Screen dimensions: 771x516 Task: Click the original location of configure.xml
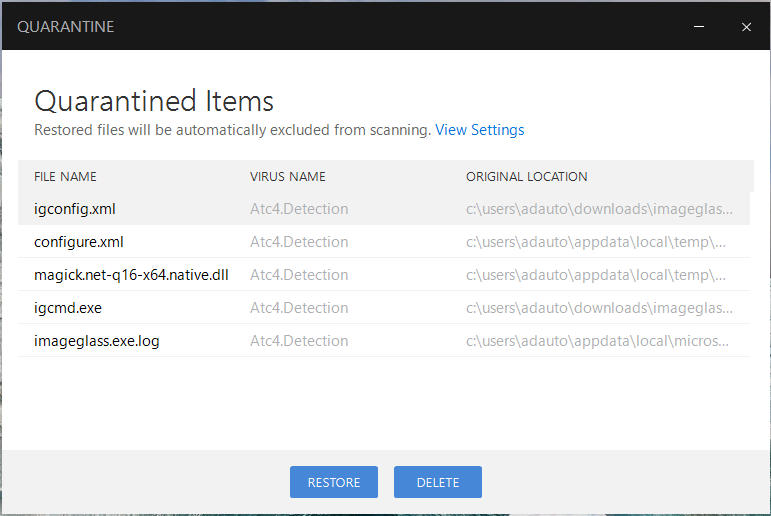[x=596, y=242]
